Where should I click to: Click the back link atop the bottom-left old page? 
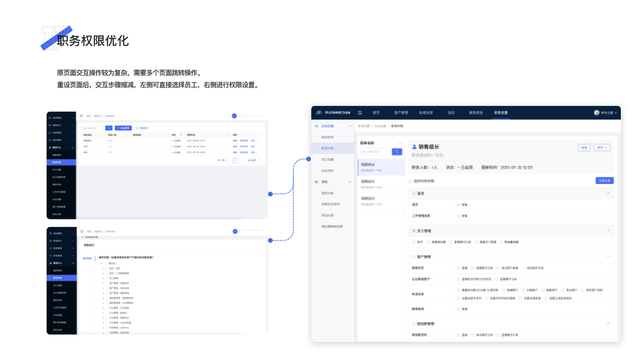90,237
